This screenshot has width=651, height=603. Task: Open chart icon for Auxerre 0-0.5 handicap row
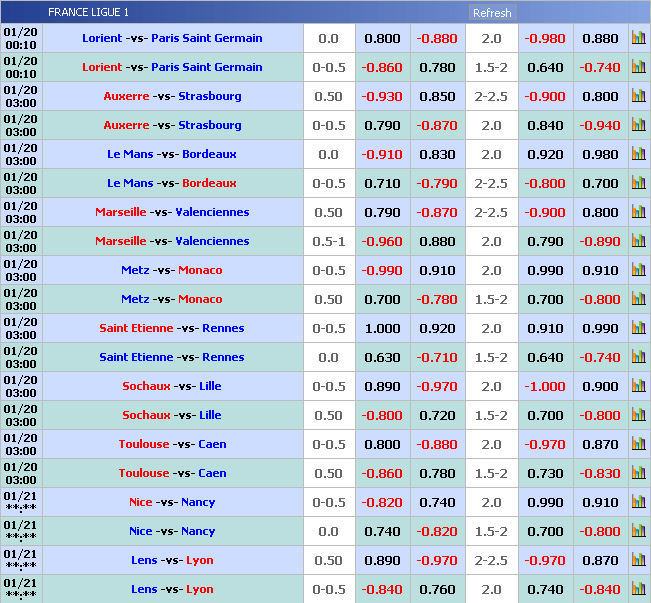[638, 126]
